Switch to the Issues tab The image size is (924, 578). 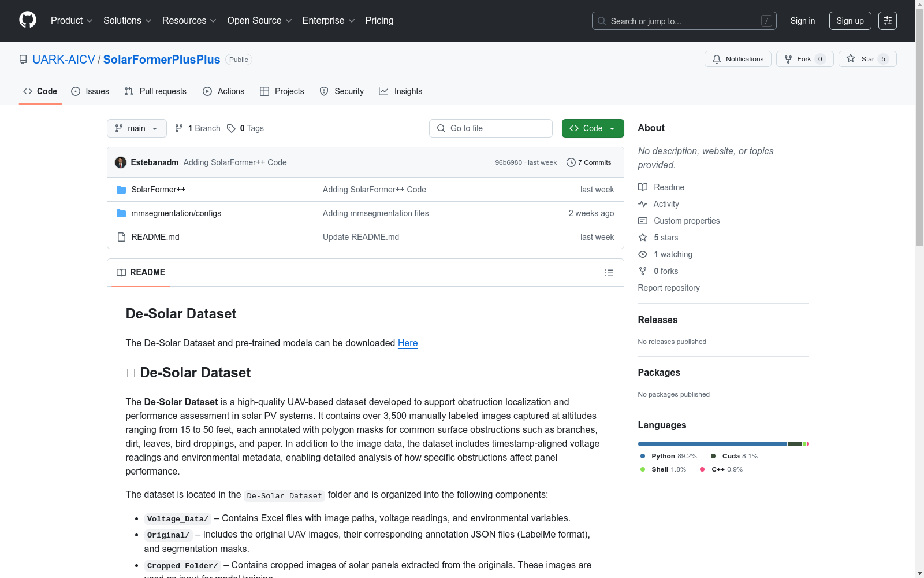90,91
